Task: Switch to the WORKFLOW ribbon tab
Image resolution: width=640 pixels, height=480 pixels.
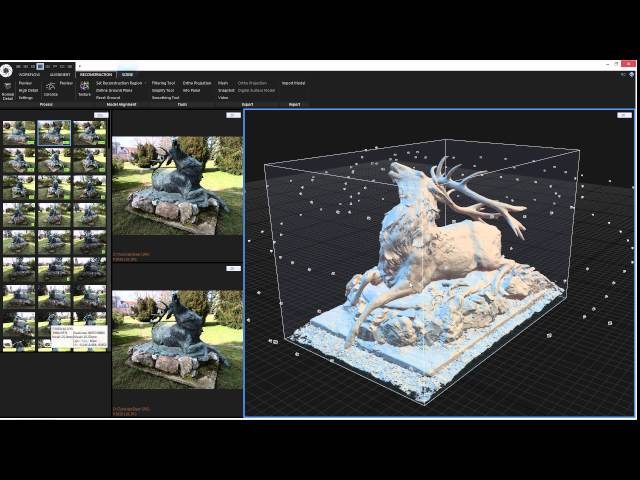Action: pos(29,75)
